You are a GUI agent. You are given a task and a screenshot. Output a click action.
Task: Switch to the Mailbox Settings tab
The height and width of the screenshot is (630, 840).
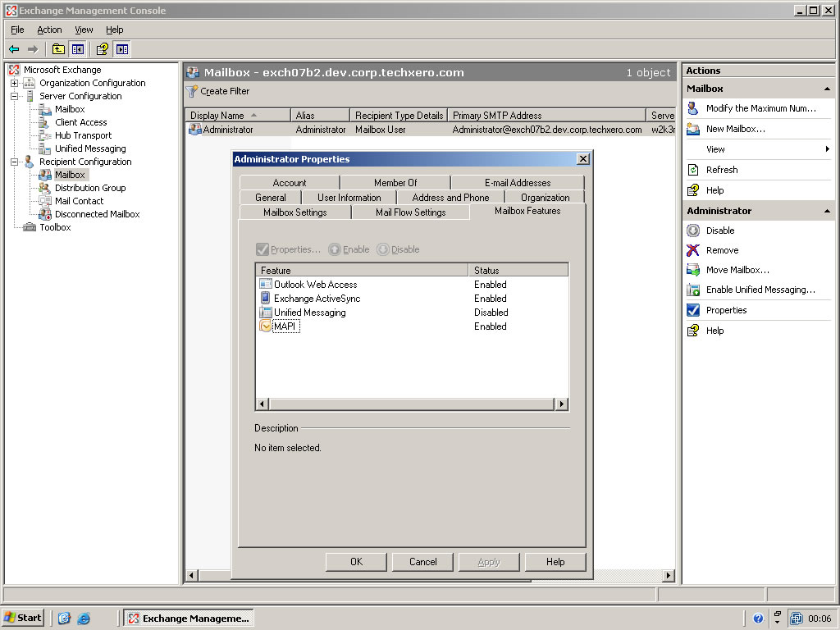(x=294, y=212)
